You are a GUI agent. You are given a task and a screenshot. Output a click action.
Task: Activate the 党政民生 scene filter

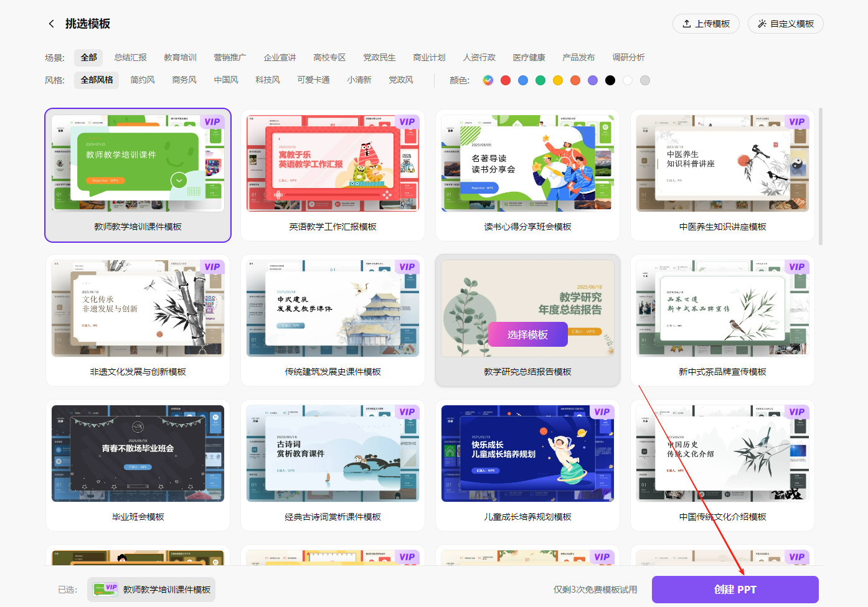(x=380, y=57)
